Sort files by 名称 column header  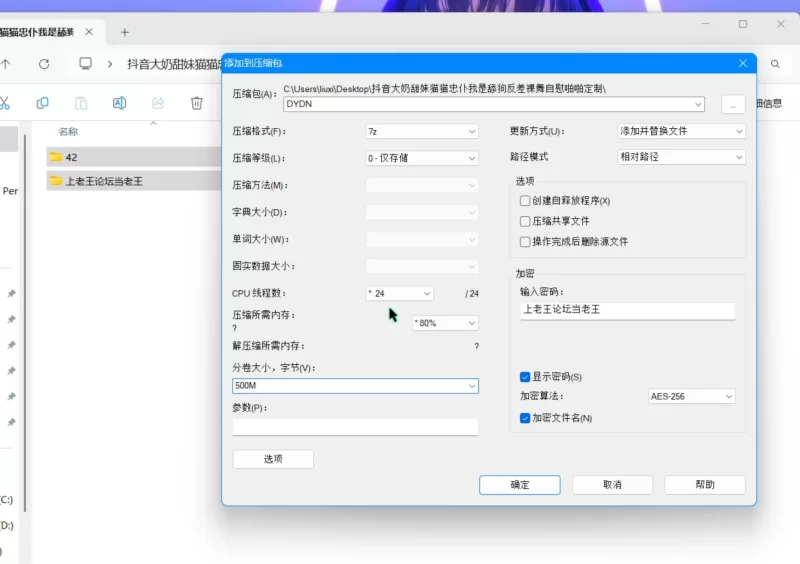(x=68, y=132)
